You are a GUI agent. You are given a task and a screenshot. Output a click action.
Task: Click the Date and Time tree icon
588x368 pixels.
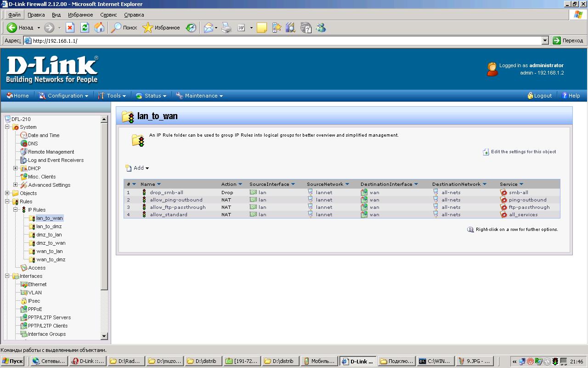(24, 135)
